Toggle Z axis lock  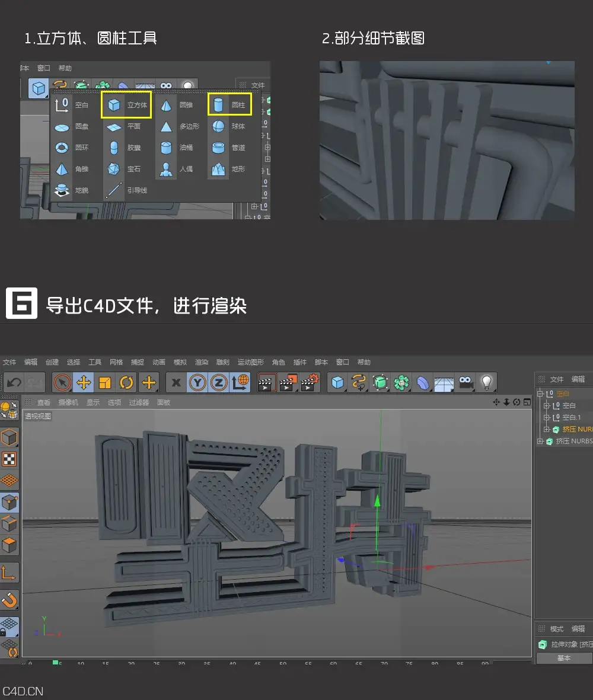coord(219,382)
